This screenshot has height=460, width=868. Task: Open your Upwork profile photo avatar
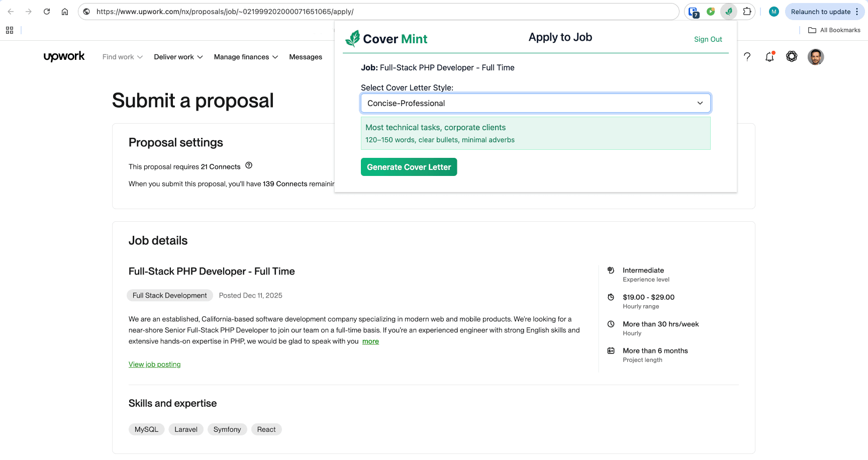click(x=816, y=57)
